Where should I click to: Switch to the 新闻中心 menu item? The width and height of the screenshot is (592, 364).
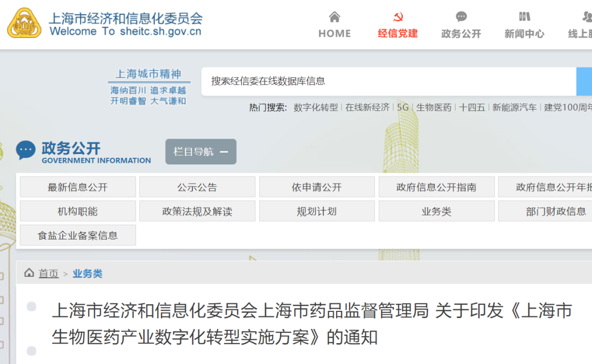pyautogui.click(x=523, y=34)
